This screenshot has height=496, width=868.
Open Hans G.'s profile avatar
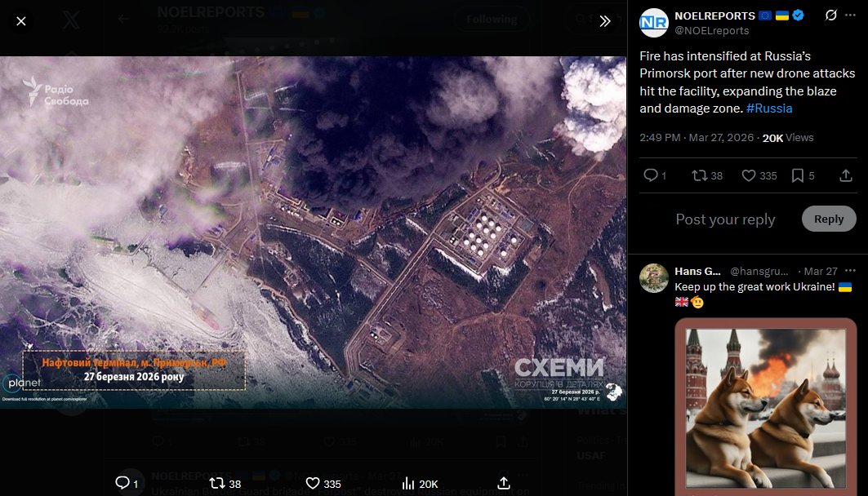click(654, 277)
